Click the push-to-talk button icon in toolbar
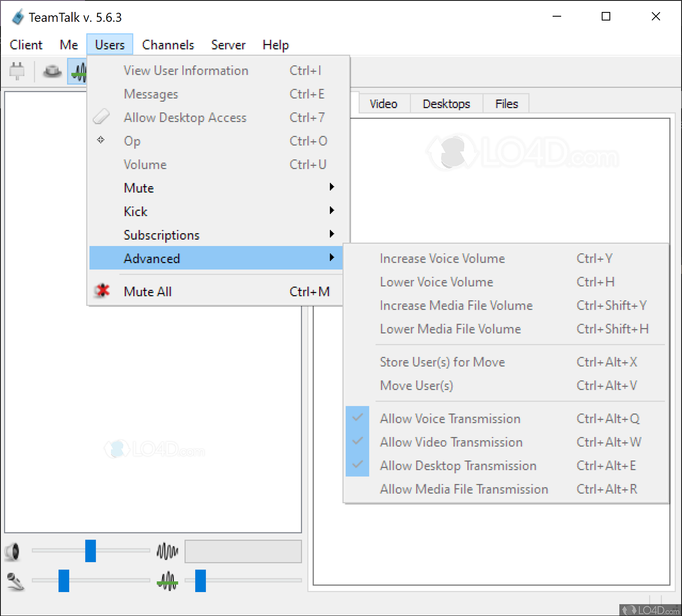Screen dimensions: 682x616 click(x=52, y=71)
